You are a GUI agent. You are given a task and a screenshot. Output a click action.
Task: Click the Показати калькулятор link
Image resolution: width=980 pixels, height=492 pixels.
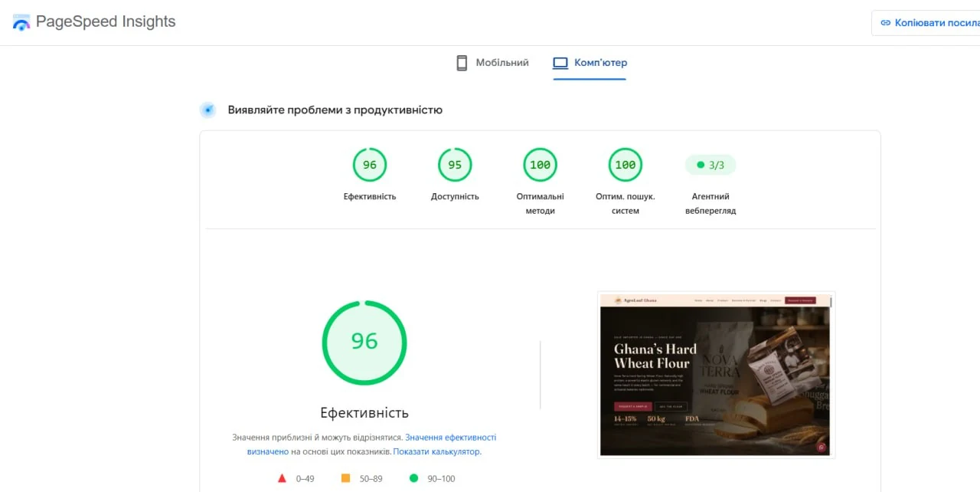coord(437,451)
